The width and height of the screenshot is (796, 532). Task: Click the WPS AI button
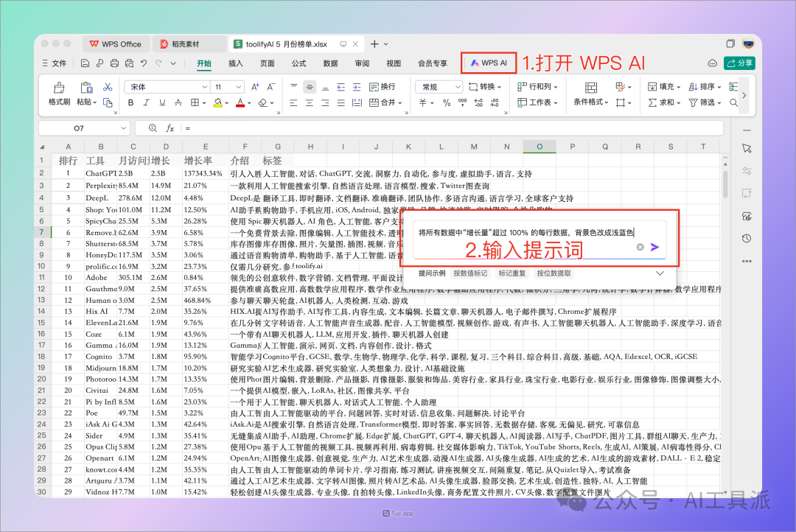click(x=489, y=63)
